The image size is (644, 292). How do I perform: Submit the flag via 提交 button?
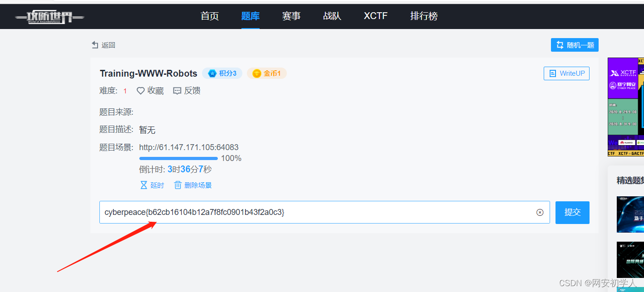point(572,212)
